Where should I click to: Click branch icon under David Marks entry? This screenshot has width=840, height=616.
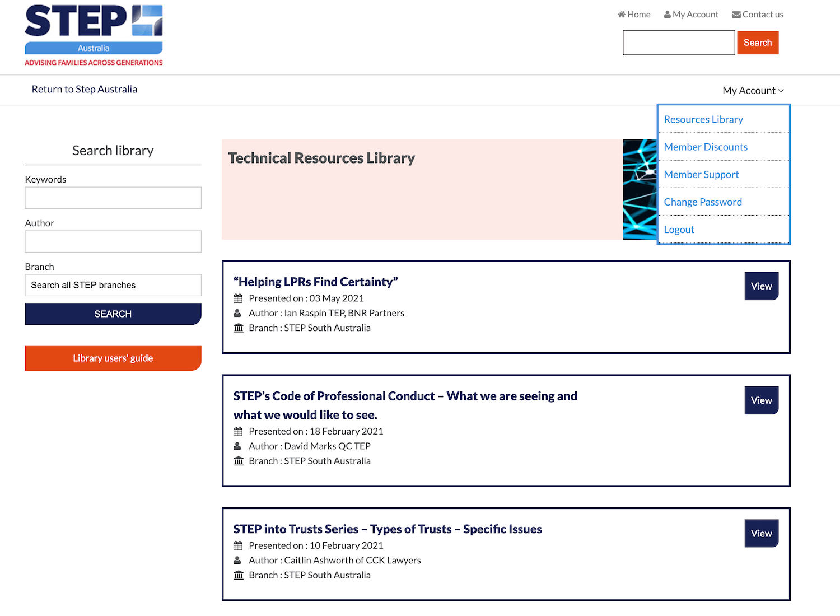pos(239,461)
